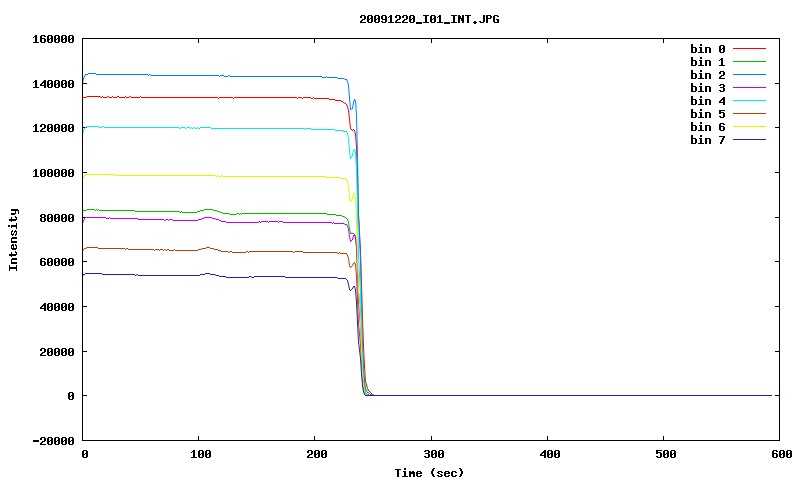Click the 'bin 1' legend label

coord(708,62)
